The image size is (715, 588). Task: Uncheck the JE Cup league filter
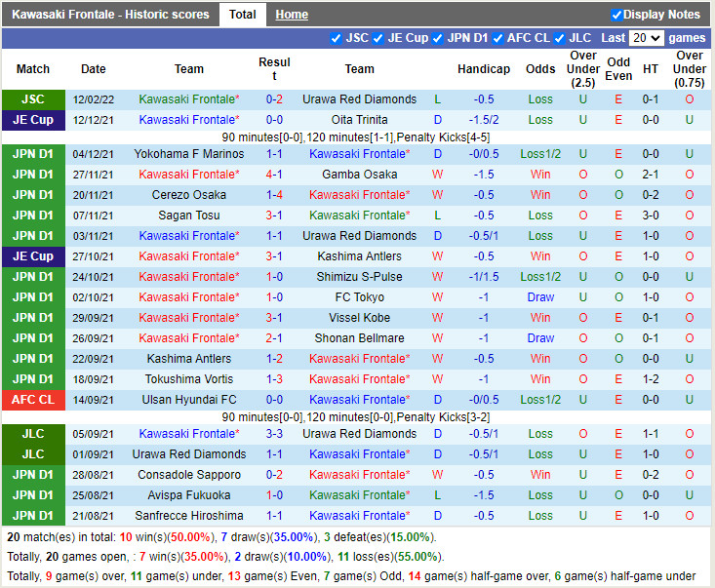click(x=378, y=38)
